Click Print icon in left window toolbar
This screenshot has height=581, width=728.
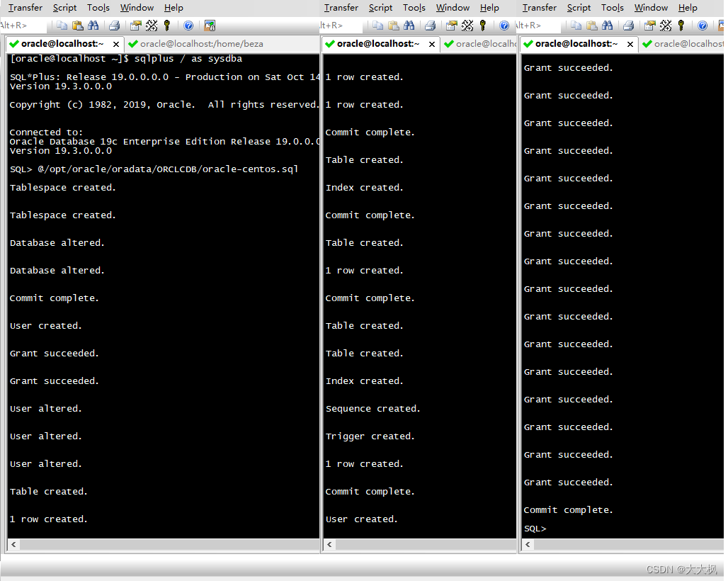pos(114,26)
